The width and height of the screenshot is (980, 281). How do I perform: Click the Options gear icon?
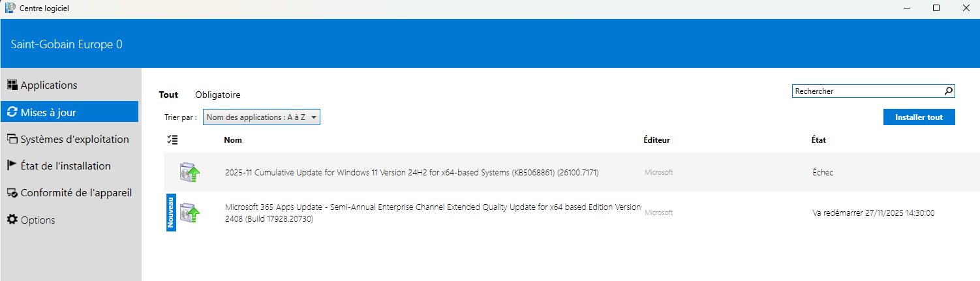pos(12,220)
